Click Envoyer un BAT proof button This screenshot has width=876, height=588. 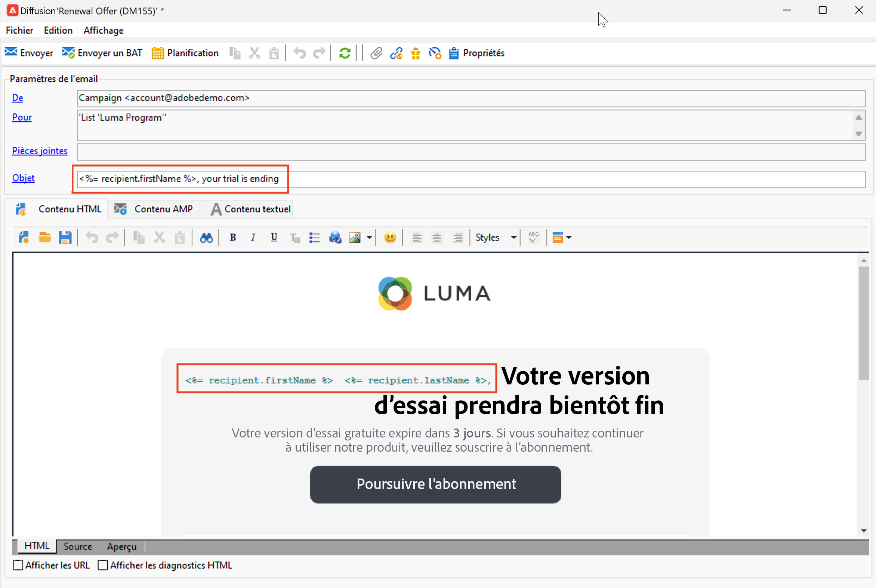[102, 53]
